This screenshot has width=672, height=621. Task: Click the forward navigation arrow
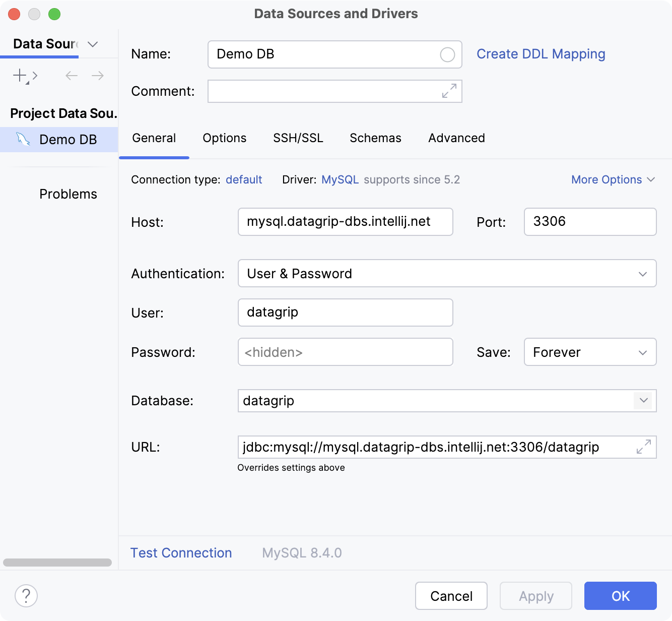pyautogui.click(x=98, y=76)
